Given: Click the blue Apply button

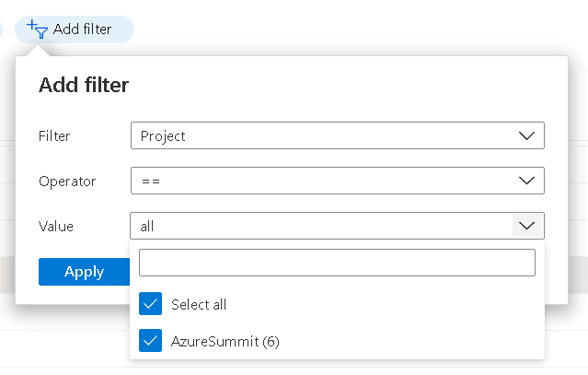Looking at the screenshot, I should point(84,272).
